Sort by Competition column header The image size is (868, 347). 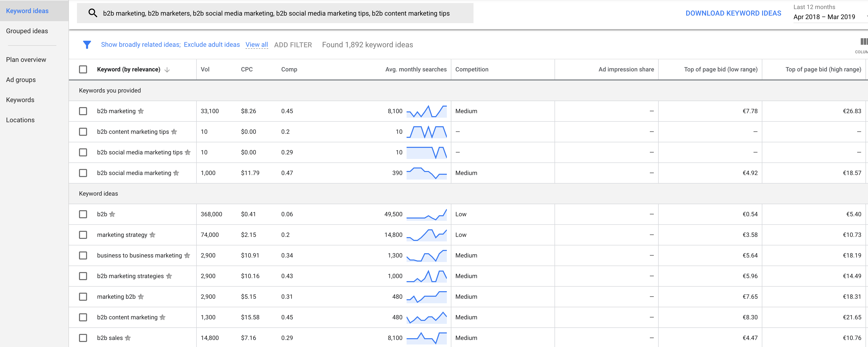pos(472,69)
